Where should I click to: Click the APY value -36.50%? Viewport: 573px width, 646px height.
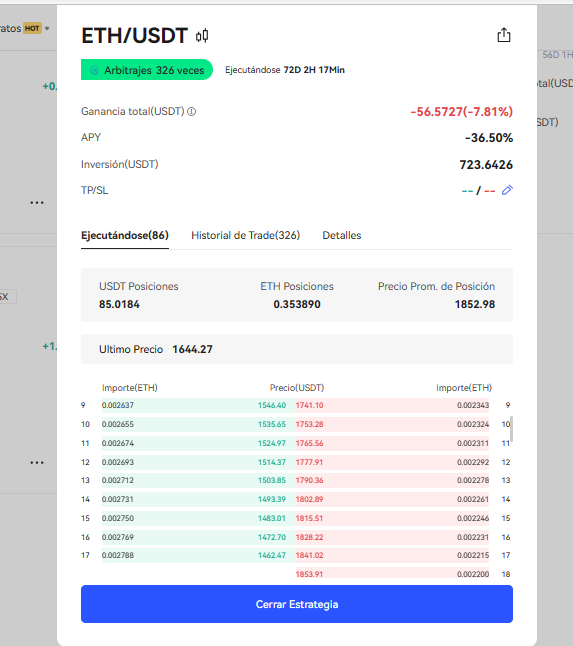489,138
